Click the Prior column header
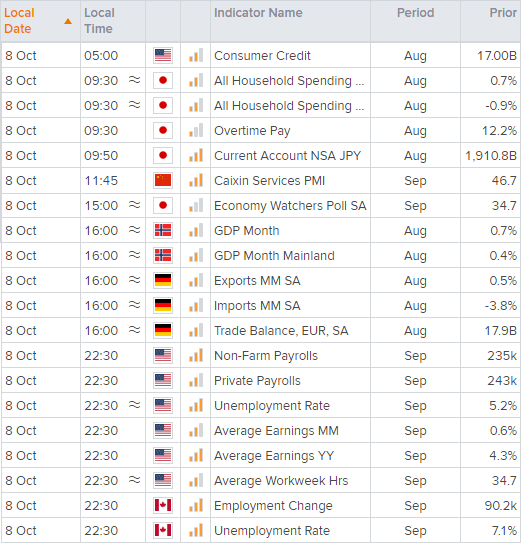 (x=503, y=13)
